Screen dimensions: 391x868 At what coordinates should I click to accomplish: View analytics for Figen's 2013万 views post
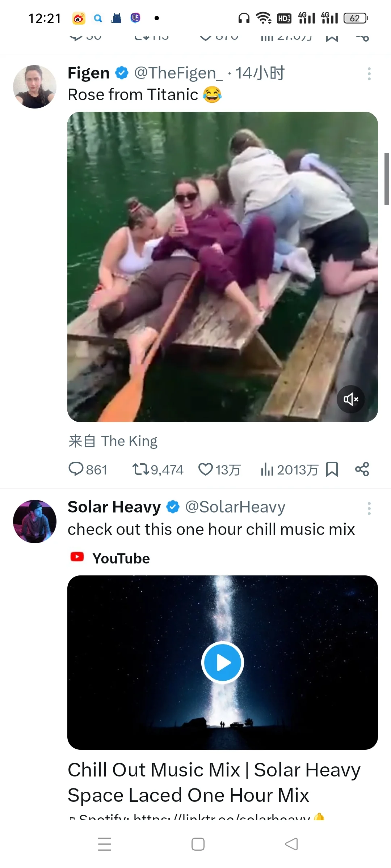[267, 469]
